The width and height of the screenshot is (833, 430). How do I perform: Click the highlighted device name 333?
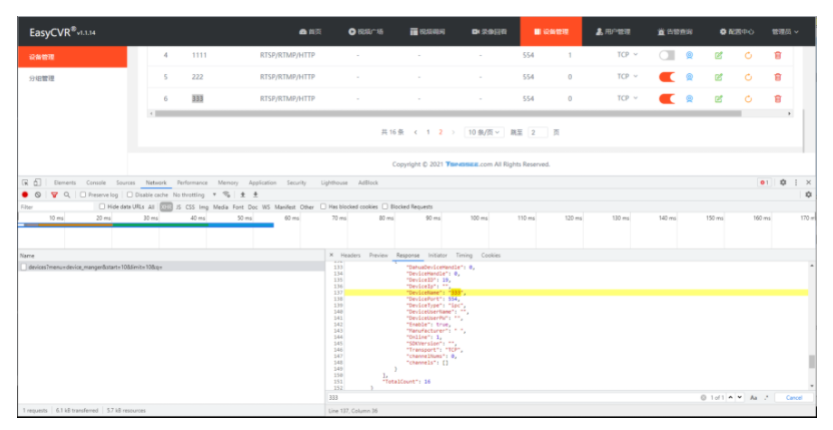tap(197, 99)
